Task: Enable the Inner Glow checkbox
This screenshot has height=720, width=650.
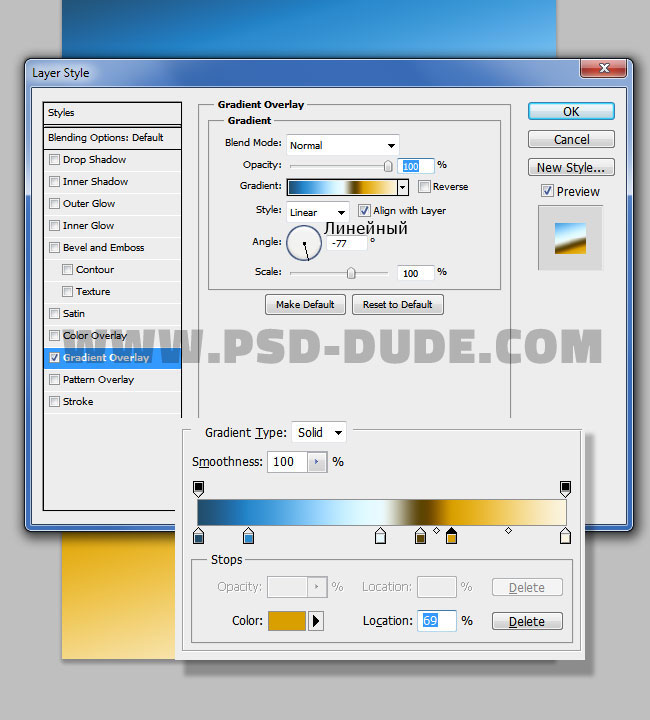Action: (54, 225)
